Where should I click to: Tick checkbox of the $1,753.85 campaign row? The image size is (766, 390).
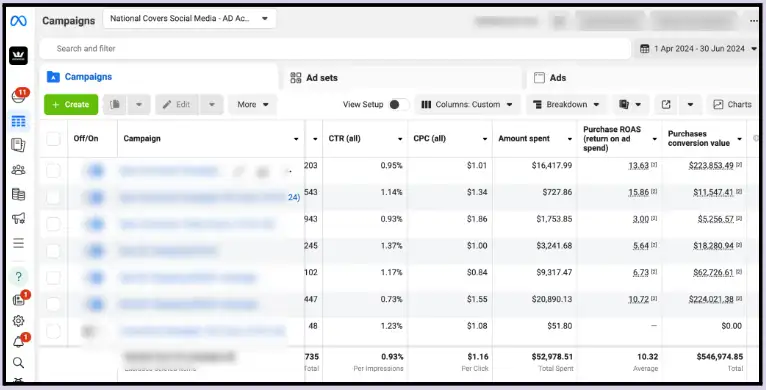[x=53, y=224]
